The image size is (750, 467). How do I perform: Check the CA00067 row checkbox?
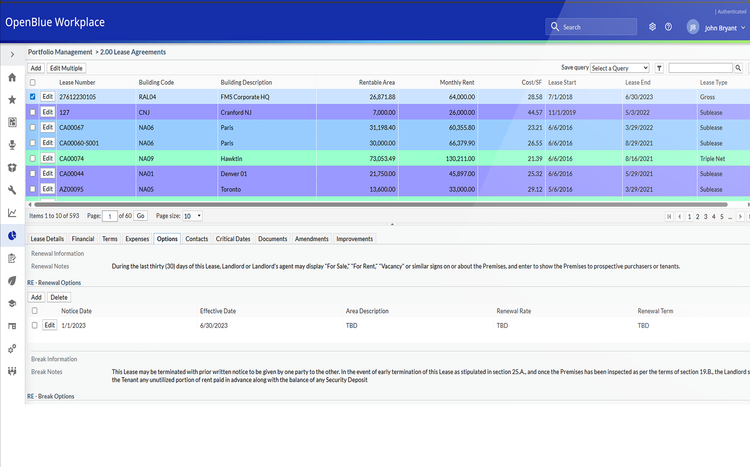[x=33, y=128]
